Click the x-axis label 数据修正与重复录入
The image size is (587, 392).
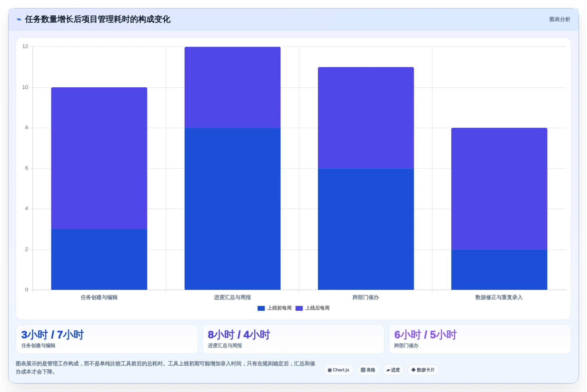[499, 297]
